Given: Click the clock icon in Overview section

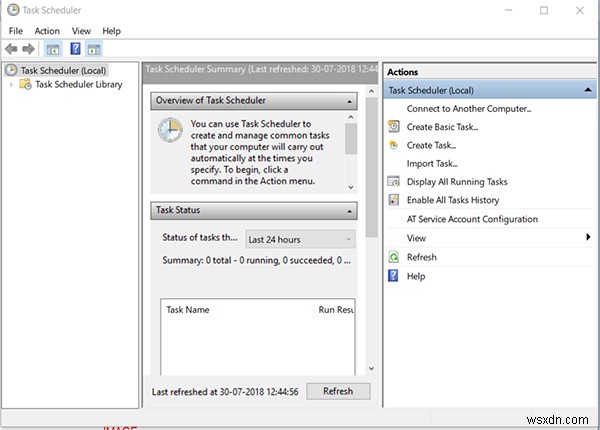Looking at the screenshot, I should pyautogui.click(x=170, y=130).
